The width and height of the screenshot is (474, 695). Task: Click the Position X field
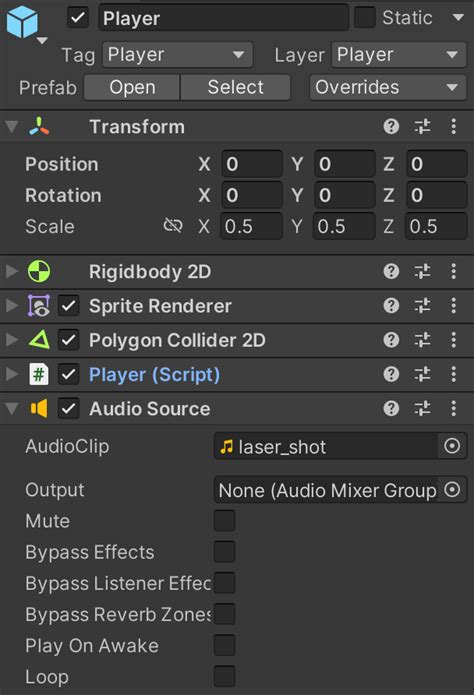point(252,164)
